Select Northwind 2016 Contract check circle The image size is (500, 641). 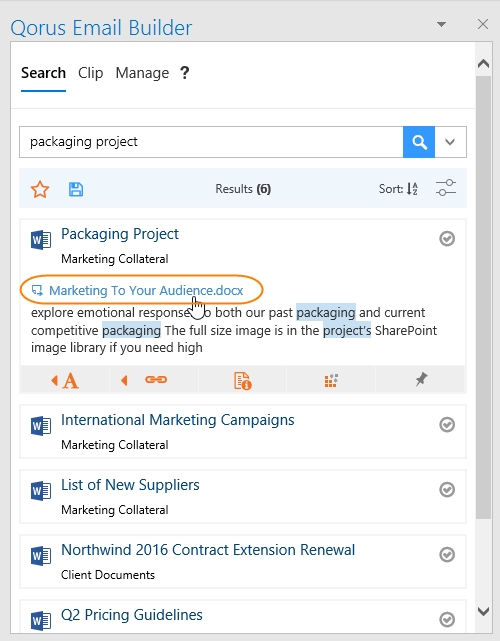tap(447, 554)
